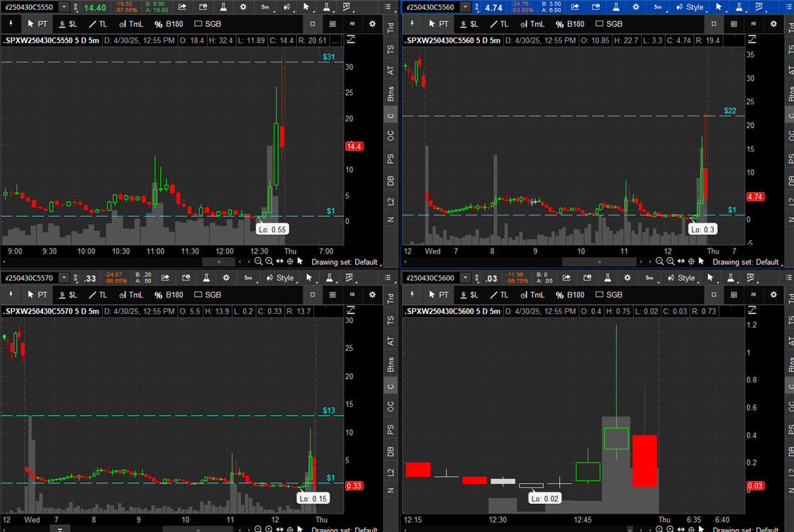Click the zoom out magnifier below the C5550 chart

pyautogui.click(x=259, y=261)
